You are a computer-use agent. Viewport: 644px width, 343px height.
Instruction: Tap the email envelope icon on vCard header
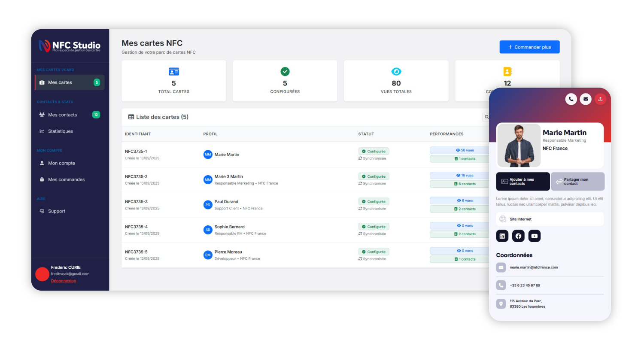586,99
